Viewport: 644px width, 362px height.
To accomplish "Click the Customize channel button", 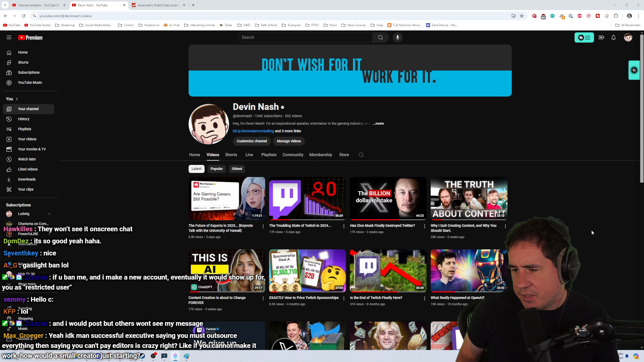I will pos(252,141).
